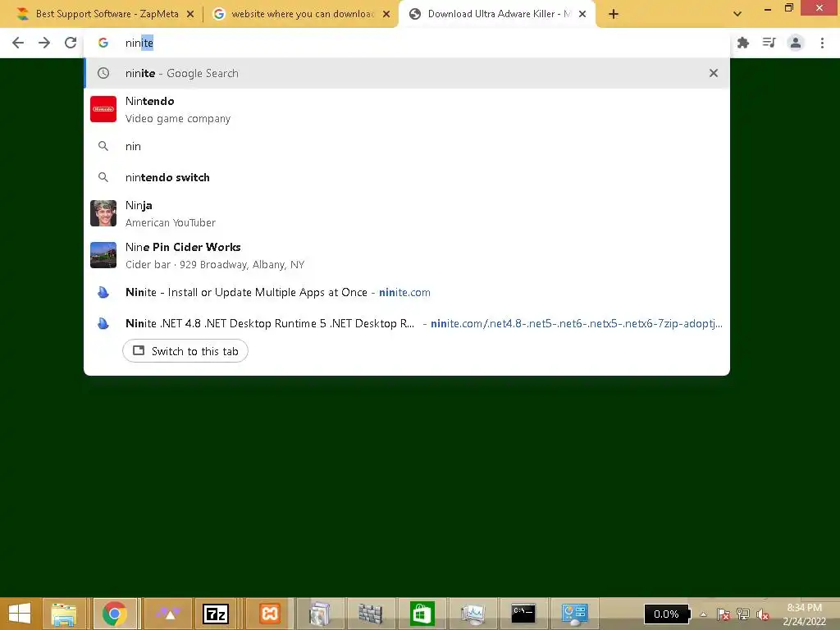
Task: Select the 'nin' search suggestion
Action: click(x=407, y=146)
